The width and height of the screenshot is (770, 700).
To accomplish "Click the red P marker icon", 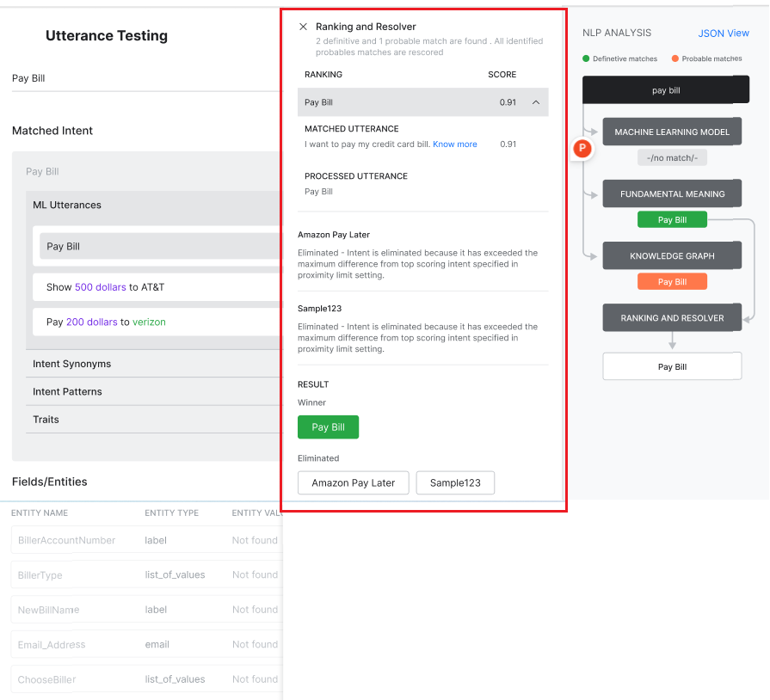I will (582, 149).
